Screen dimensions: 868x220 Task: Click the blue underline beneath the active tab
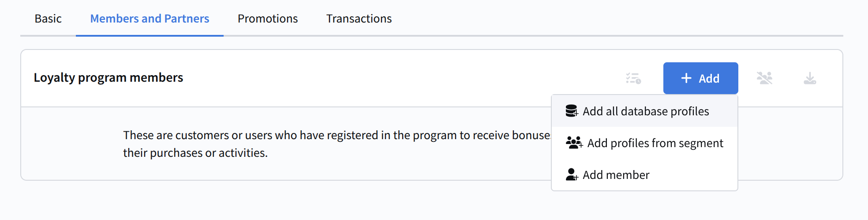point(150,35)
